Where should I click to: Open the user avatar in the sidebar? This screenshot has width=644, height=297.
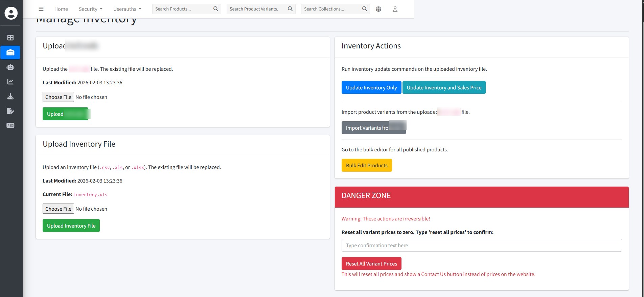click(11, 13)
